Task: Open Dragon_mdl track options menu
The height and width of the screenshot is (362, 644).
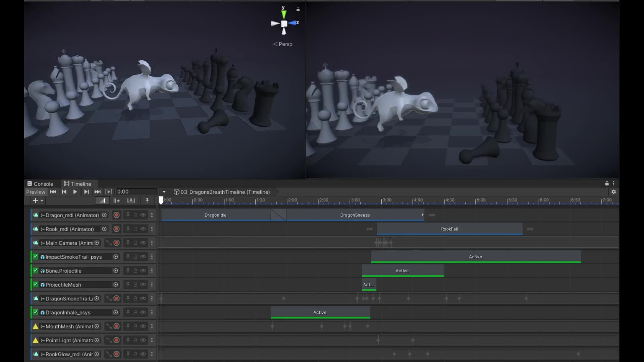Action: coord(152,215)
